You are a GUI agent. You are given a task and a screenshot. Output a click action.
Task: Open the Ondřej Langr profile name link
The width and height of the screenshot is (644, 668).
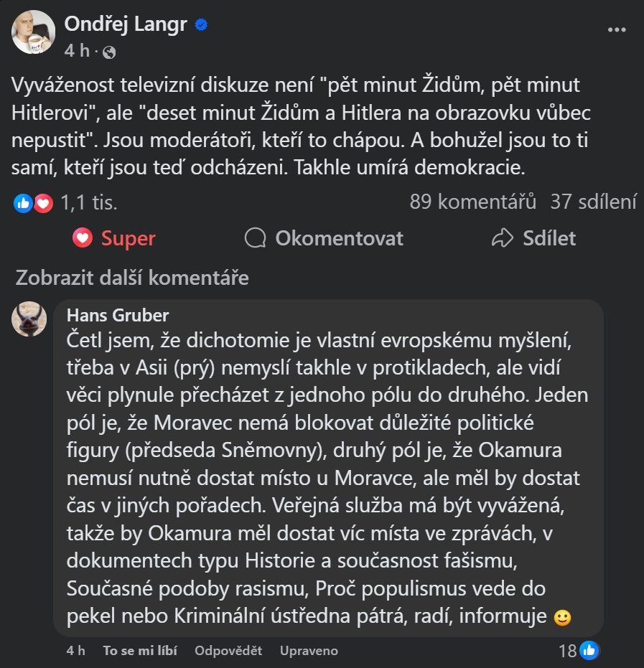126,24
